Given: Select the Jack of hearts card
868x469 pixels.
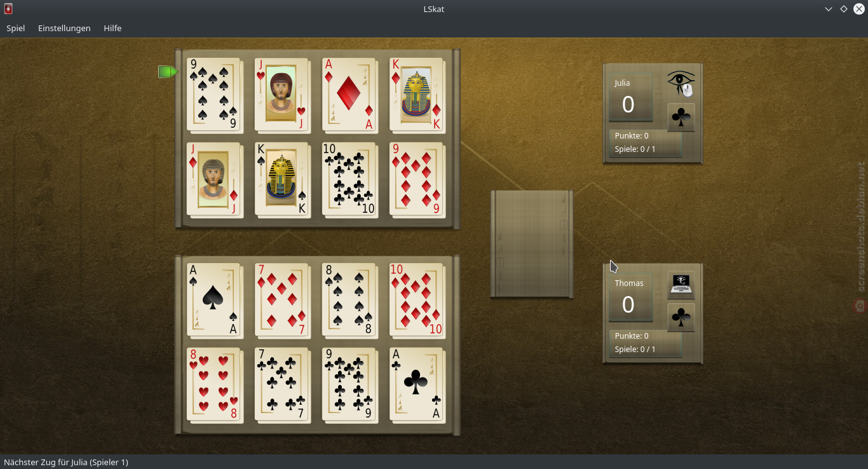Looking at the screenshot, I should pyautogui.click(x=282, y=95).
